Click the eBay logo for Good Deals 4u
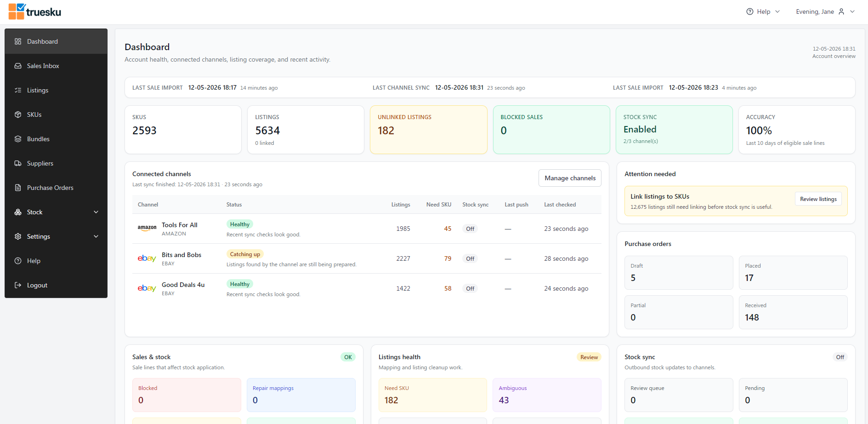 pyautogui.click(x=147, y=288)
